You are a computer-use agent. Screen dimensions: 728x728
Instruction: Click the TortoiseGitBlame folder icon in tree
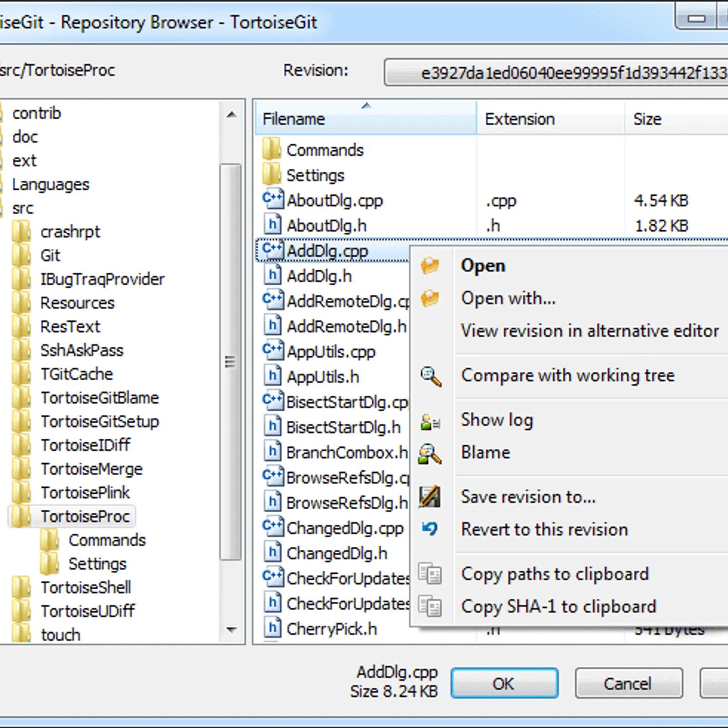click(x=21, y=398)
